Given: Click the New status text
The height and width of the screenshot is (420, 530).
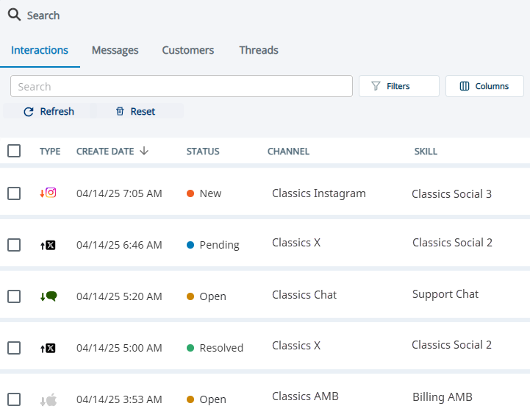Looking at the screenshot, I should click(210, 193).
